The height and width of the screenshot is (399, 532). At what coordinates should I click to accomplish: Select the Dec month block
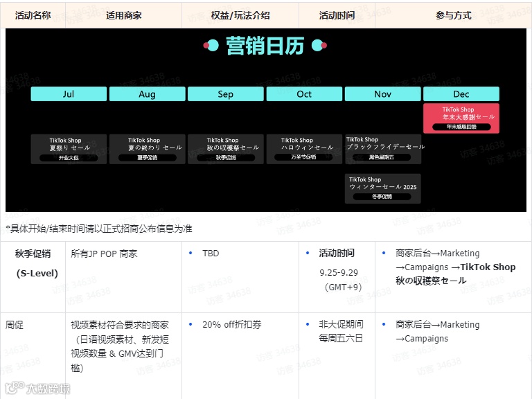click(x=461, y=94)
